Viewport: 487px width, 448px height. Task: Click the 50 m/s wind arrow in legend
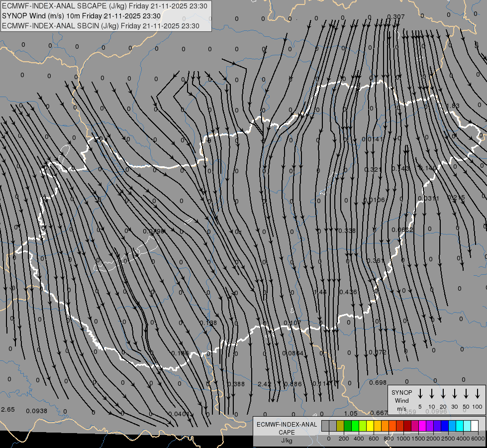pyautogui.click(x=466, y=394)
